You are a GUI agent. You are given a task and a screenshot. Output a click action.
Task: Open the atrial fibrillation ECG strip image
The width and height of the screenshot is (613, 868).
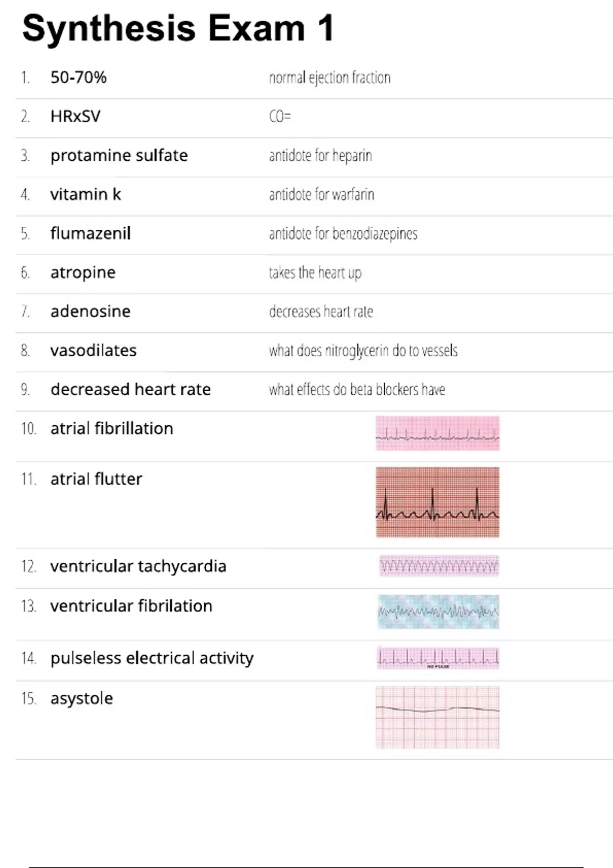pos(438,433)
